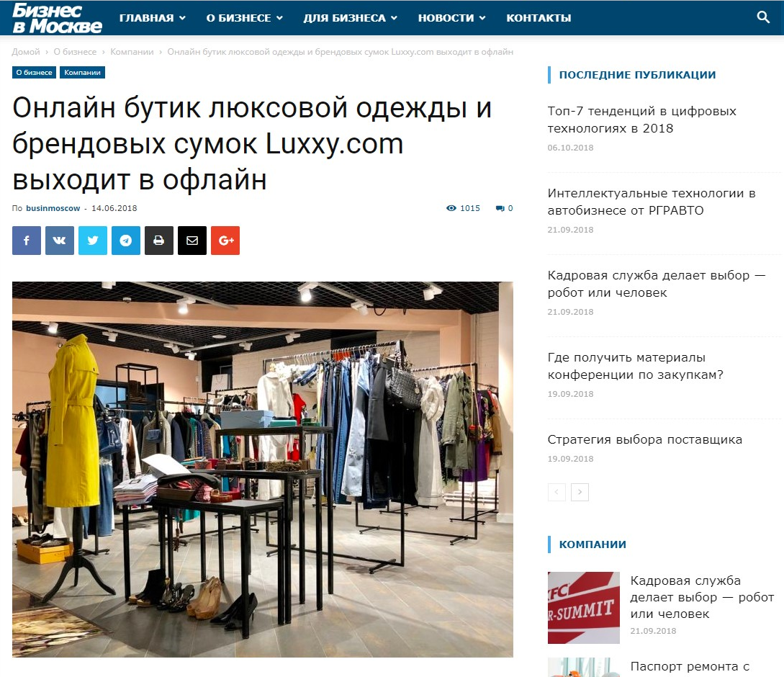Image resolution: width=784 pixels, height=677 pixels.
Task: Open the search magnifier in the header
Action: [763, 17]
